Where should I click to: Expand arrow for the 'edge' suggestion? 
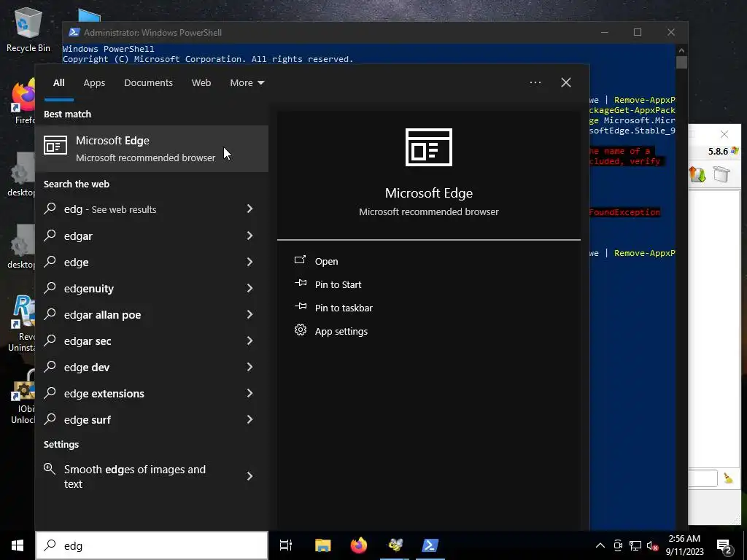249,262
